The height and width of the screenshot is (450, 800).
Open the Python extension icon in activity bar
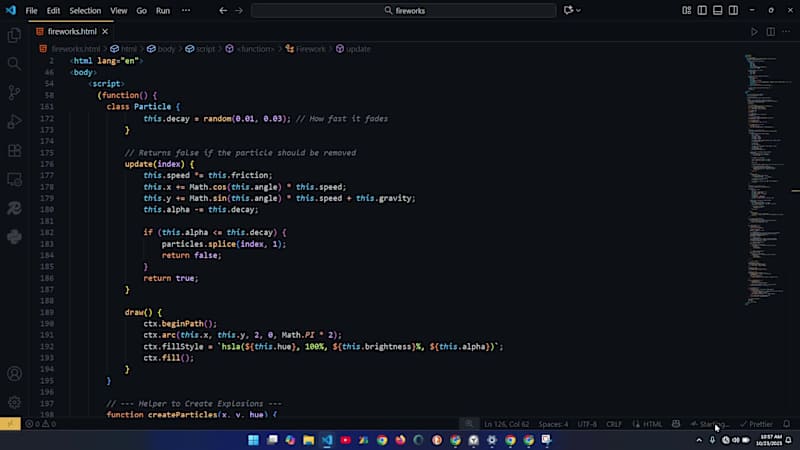14,237
